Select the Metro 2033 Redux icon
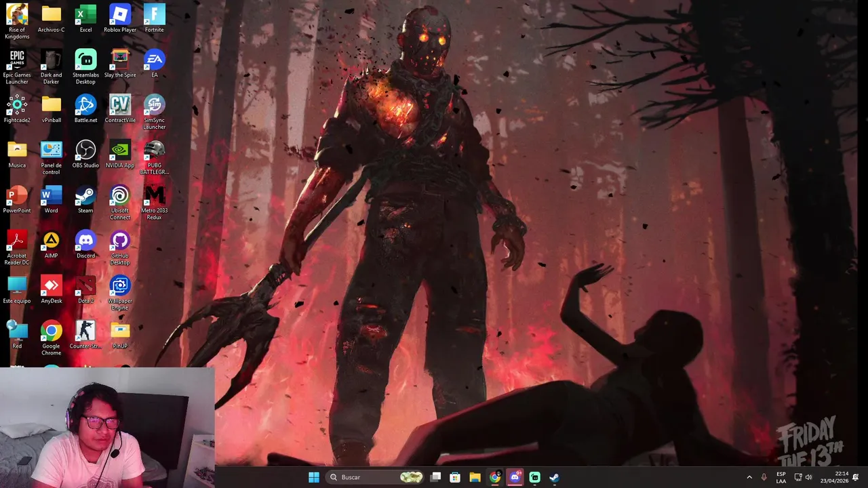The image size is (868, 488). pyautogui.click(x=154, y=203)
